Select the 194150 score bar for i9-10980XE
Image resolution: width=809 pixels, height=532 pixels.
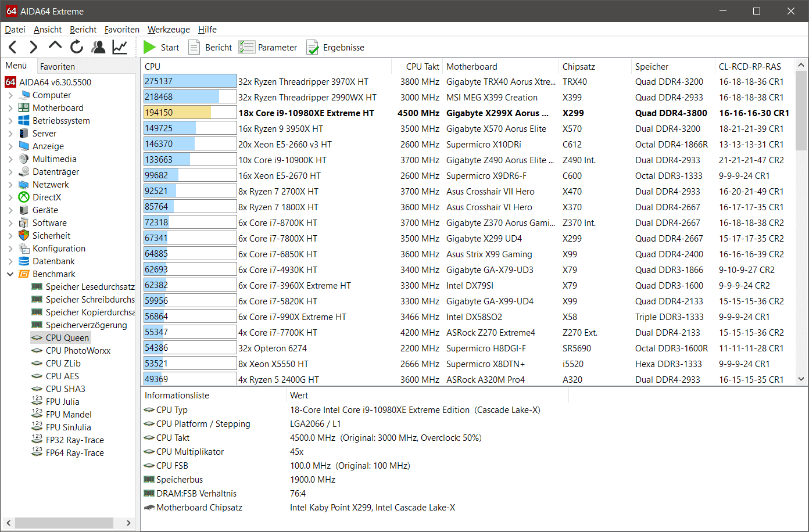(x=190, y=113)
